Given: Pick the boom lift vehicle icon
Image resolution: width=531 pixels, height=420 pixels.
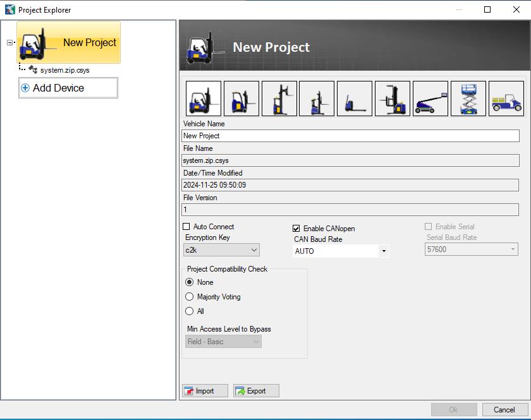Looking at the screenshot, I should [430, 99].
